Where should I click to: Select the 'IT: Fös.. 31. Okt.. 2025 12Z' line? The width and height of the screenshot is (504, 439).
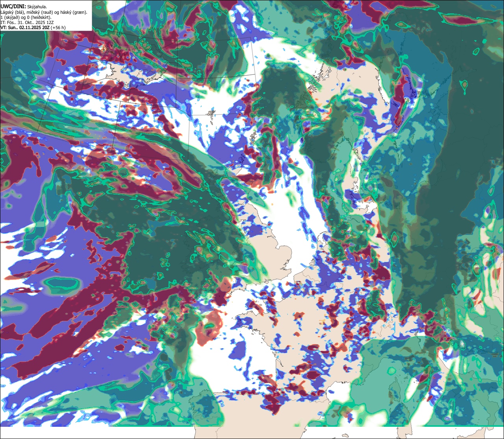(27, 22)
